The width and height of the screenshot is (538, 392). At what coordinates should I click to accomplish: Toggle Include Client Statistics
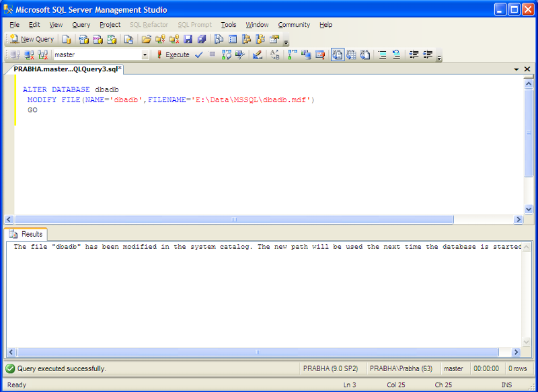tap(306, 54)
